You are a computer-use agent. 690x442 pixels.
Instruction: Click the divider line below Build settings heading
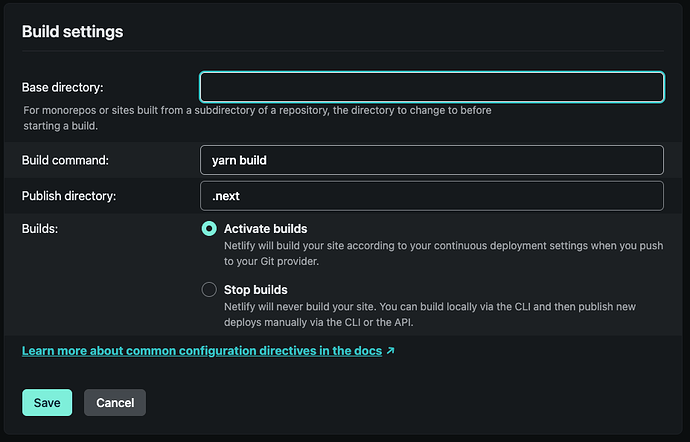click(x=343, y=50)
